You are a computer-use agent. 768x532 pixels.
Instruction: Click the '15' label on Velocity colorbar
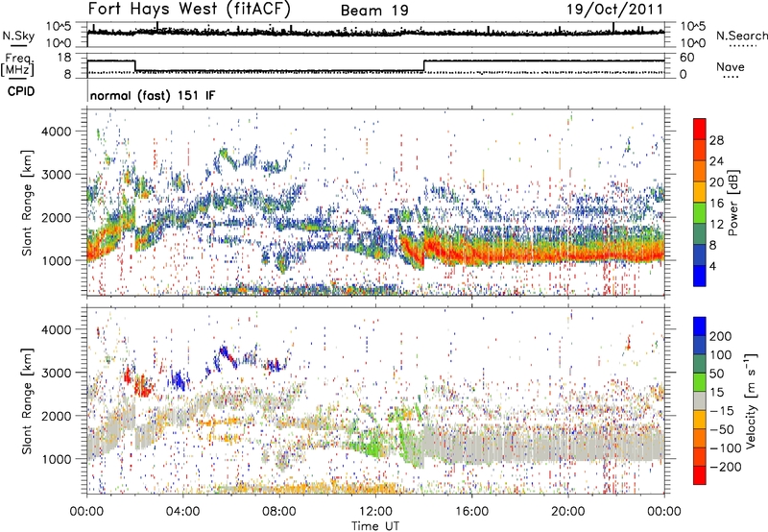[x=716, y=393]
